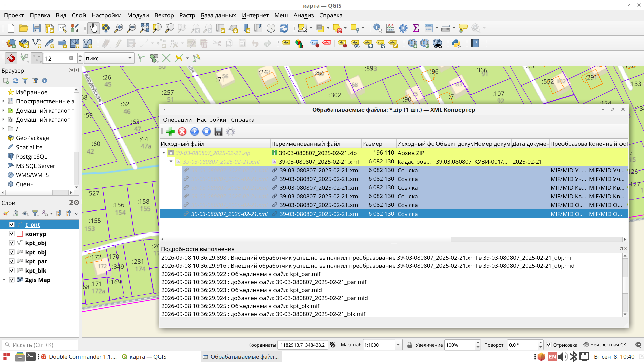Viewport: 644px width, 362px height.
Task: Open the Вектор menu
Action: pos(164,15)
